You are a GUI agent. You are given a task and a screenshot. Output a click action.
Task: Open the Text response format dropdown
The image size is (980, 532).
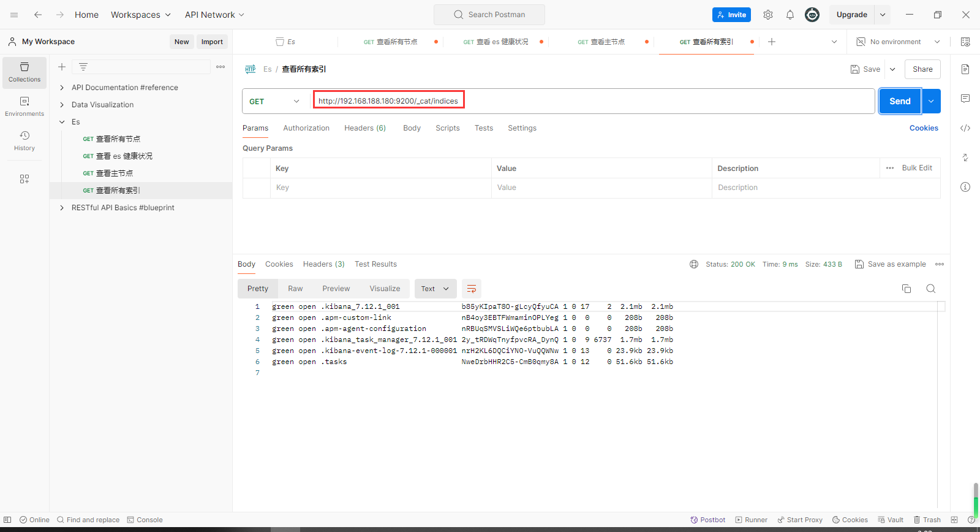[435, 289]
